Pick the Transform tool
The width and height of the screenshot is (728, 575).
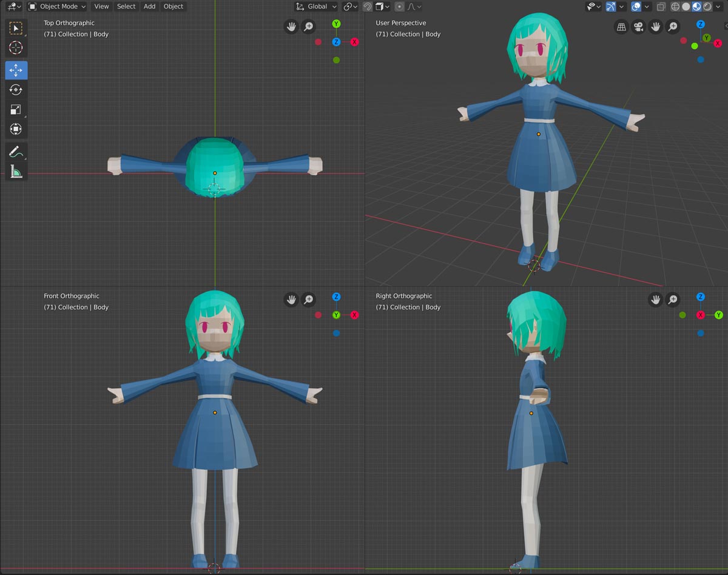[x=16, y=129]
